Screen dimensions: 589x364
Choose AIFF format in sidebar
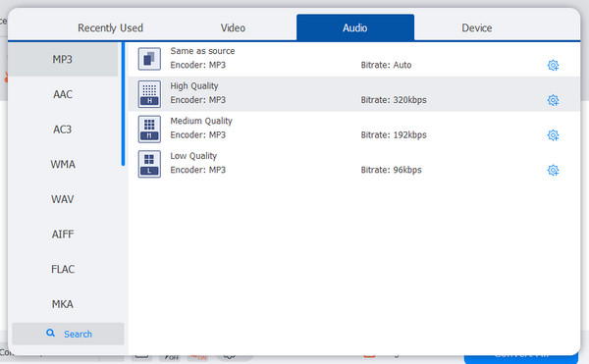[x=63, y=234]
